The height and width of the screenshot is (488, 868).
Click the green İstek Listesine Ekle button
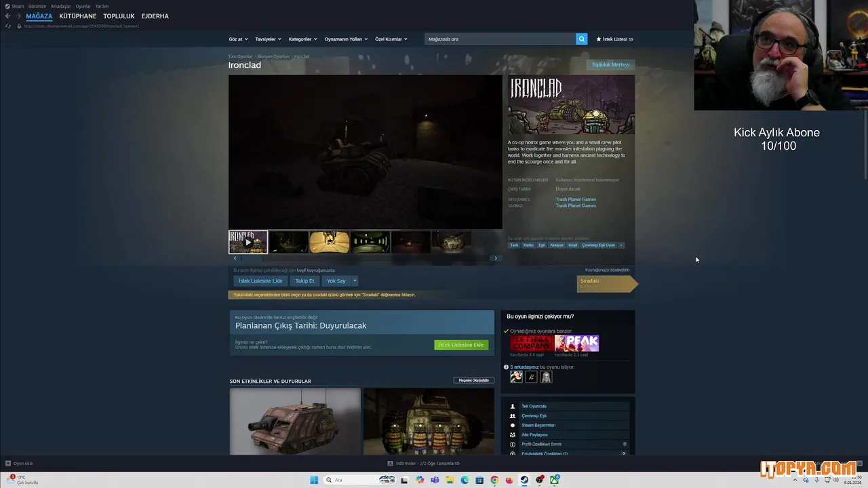461,345
